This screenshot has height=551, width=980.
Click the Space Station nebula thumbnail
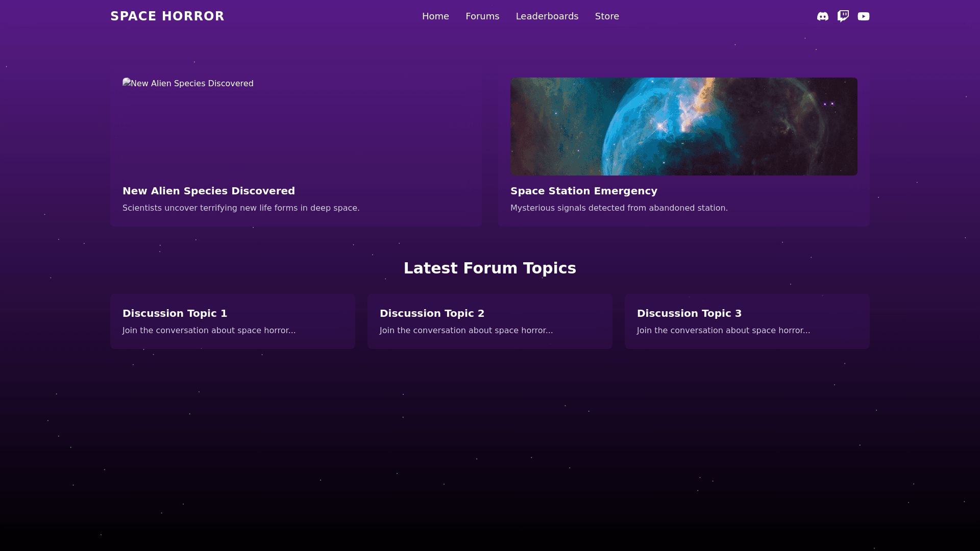(683, 127)
